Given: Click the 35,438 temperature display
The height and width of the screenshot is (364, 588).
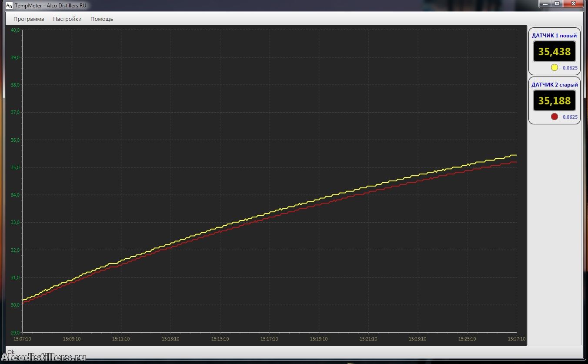Looking at the screenshot, I should click(555, 52).
